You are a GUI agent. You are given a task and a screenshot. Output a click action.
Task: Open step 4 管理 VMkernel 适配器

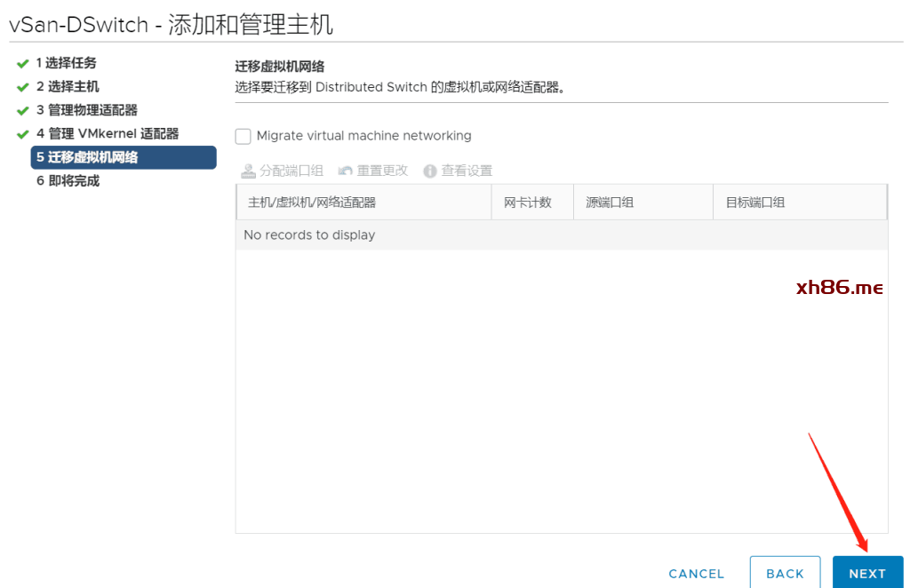click(108, 134)
